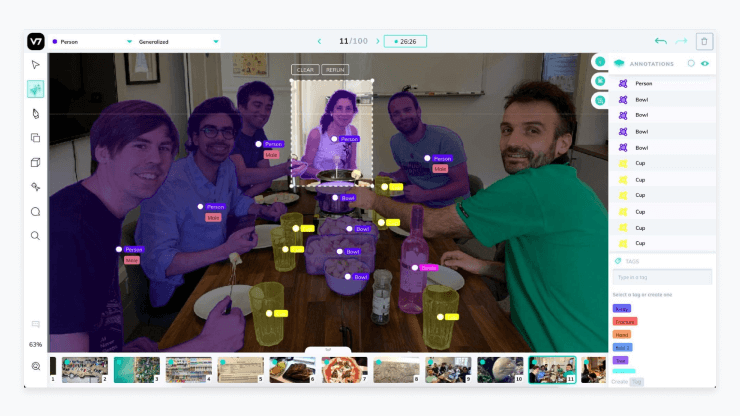Click the top round teal side-tab icon

coord(600,61)
